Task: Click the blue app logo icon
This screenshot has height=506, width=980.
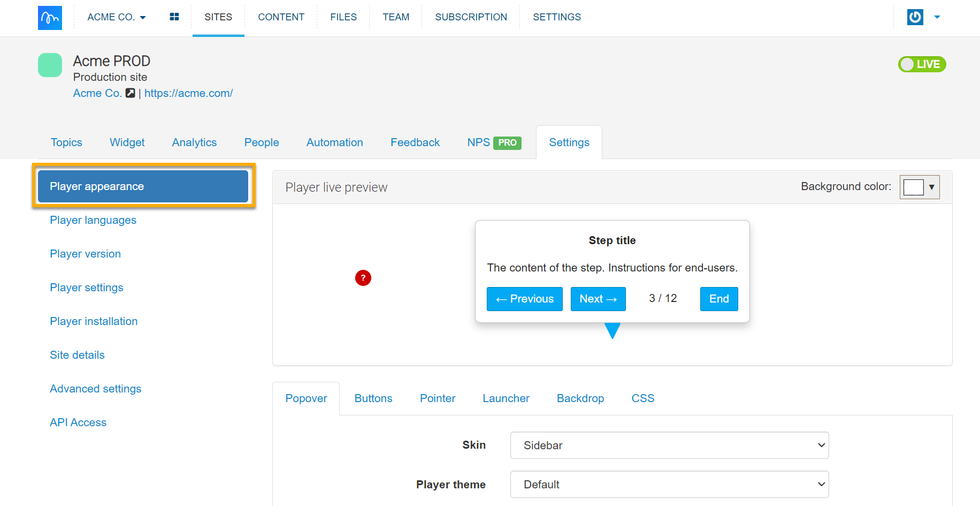Action: [50, 18]
